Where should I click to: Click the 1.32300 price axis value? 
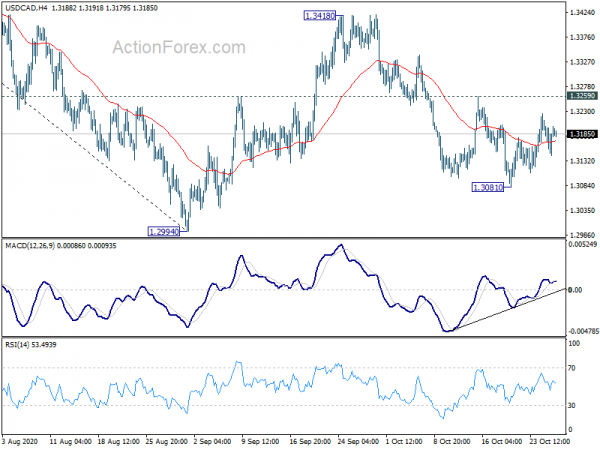[582, 111]
